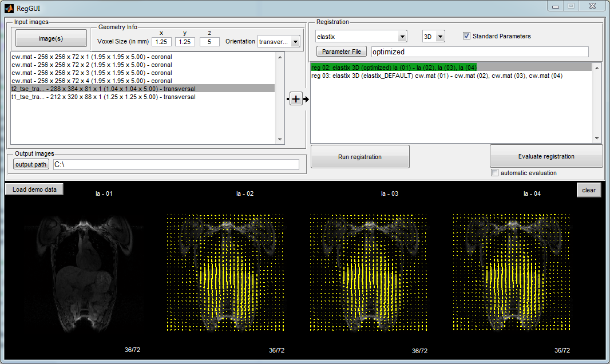Open the 3D dimension dropdown
Screen dimensions: 610x364
click(x=439, y=37)
